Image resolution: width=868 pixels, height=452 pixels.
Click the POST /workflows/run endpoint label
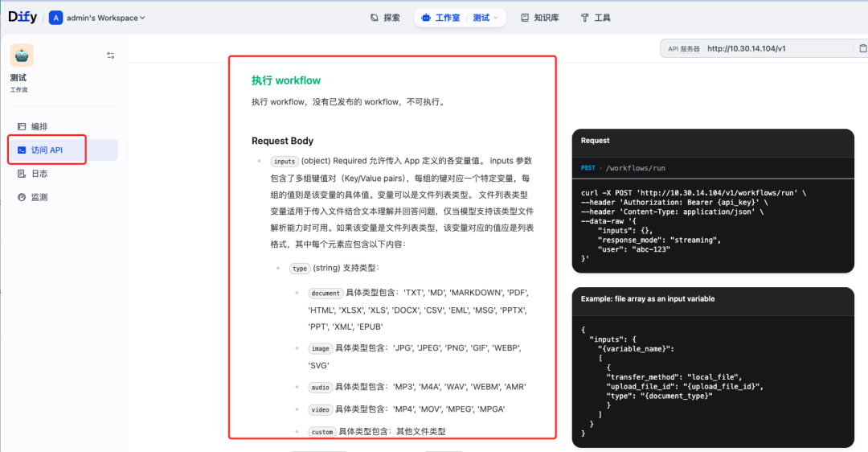[623, 168]
